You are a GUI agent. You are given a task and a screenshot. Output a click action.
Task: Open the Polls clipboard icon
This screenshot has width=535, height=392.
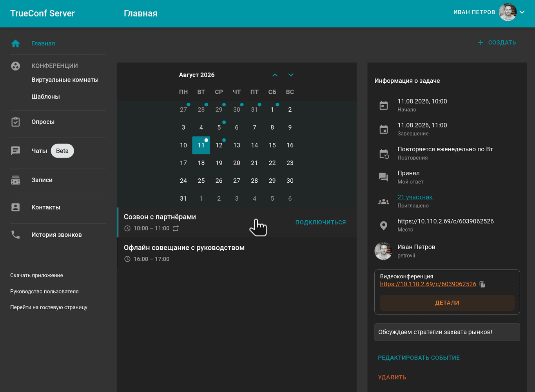click(16, 122)
